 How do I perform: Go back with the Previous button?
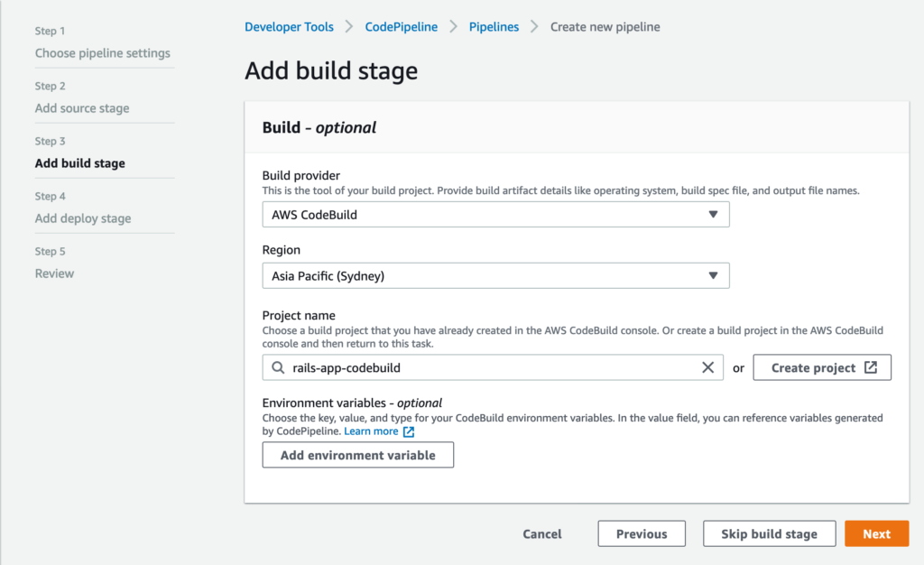point(642,533)
